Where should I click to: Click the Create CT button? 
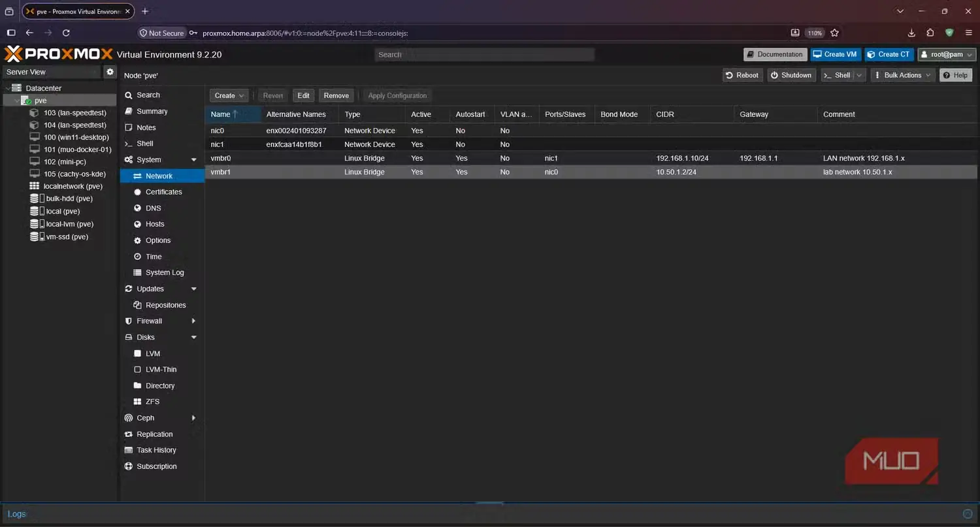[x=889, y=54]
